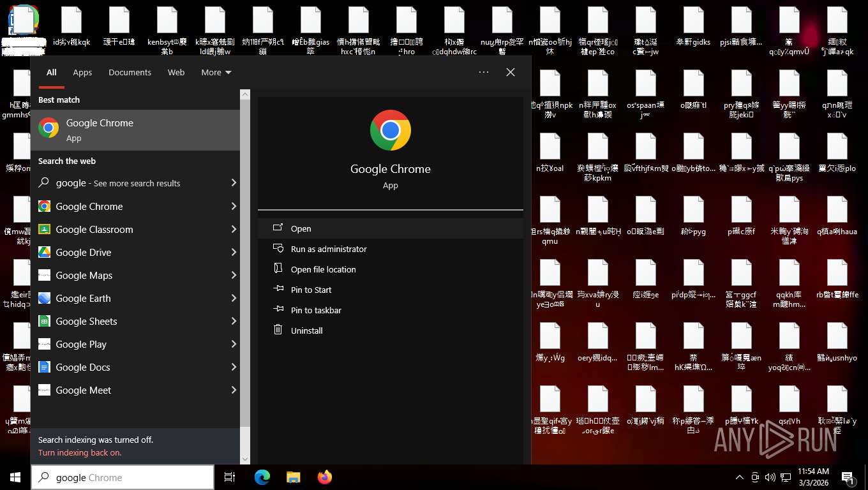Switch to the Apps search tab
The image size is (868, 490).
tap(82, 73)
